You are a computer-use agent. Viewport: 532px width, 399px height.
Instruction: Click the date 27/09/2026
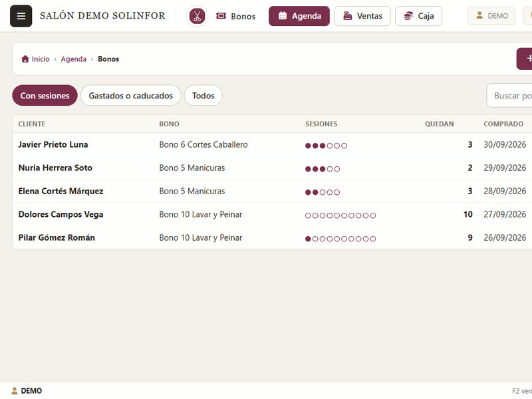505,214
